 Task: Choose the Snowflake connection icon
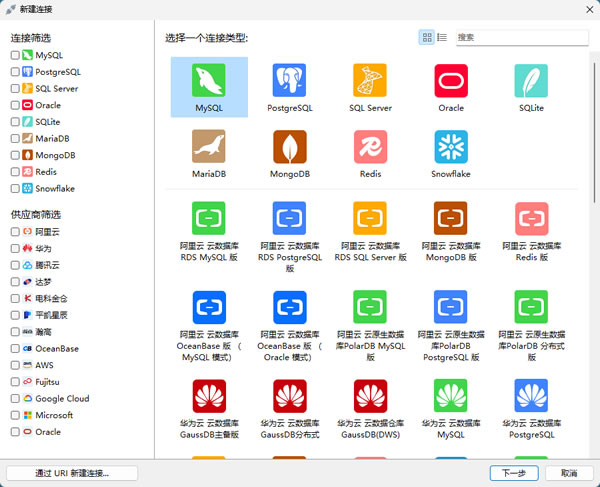tap(451, 146)
